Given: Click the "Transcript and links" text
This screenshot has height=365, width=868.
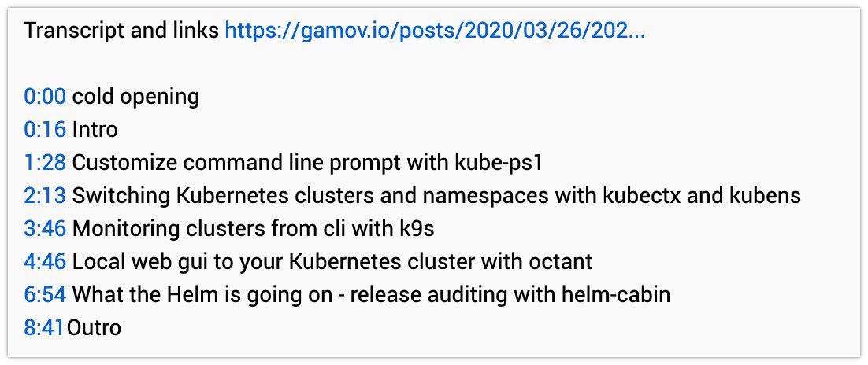Looking at the screenshot, I should tap(121, 31).
